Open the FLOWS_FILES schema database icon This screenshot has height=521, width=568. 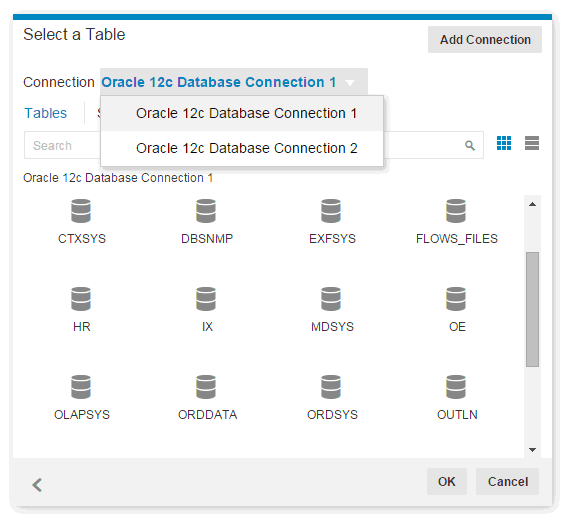coord(456,211)
